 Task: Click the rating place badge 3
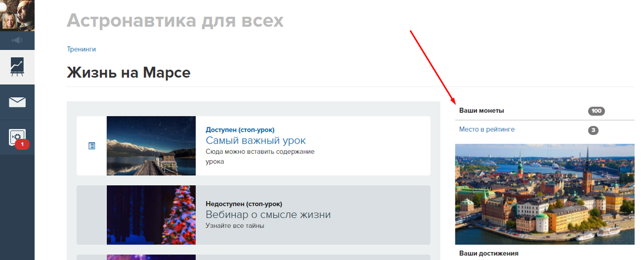593,131
